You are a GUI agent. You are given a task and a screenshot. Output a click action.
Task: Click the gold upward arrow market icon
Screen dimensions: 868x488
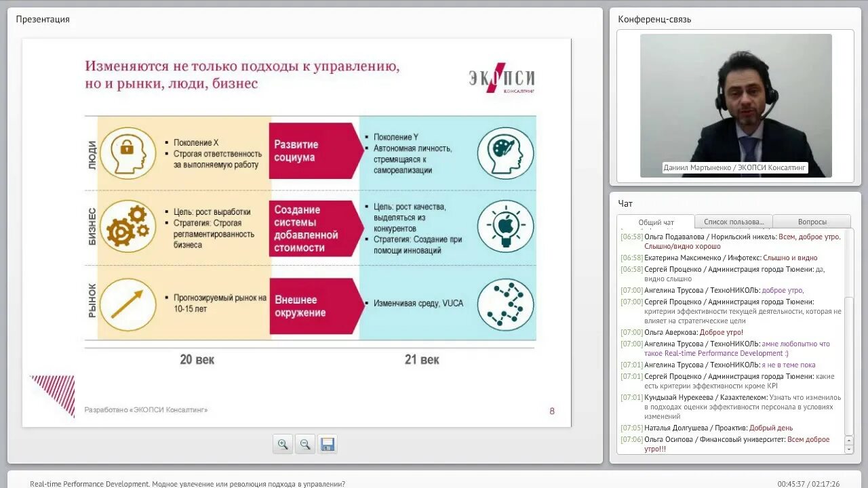(x=127, y=305)
